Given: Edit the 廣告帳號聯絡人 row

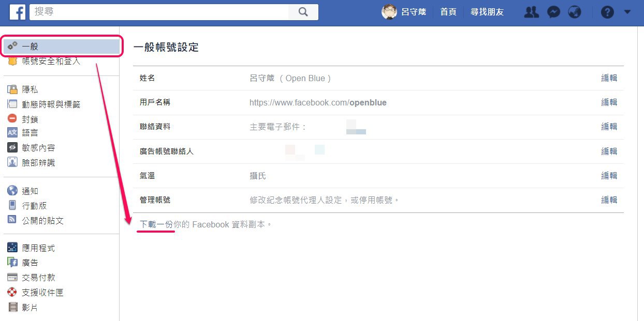Looking at the screenshot, I should [609, 151].
